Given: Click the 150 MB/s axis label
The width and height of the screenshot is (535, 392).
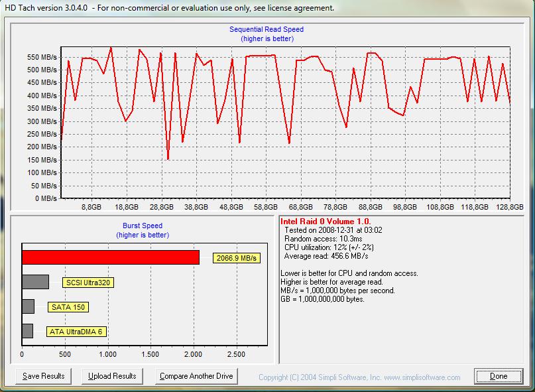Looking at the screenshot, I should [x=42, y=160].
